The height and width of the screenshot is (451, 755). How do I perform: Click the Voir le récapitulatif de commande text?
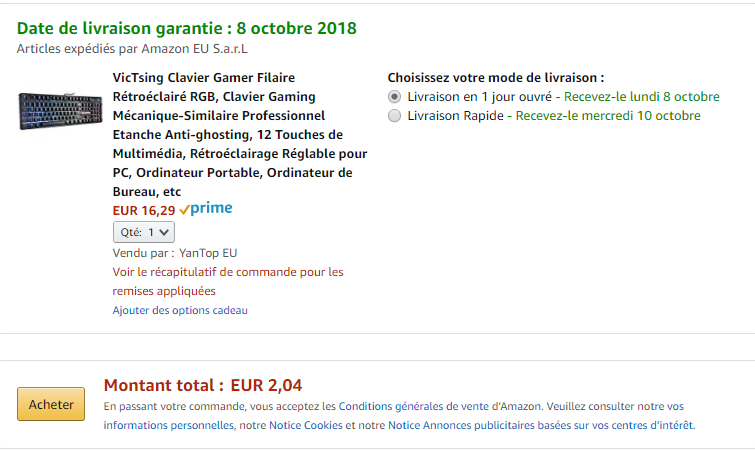point(228,272)
